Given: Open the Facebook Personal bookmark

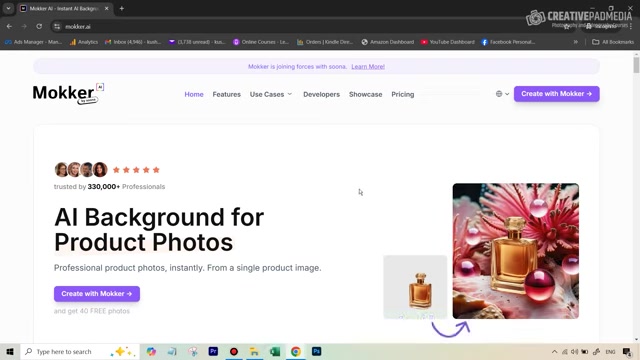Looking at the screenshot, I should click(x=508, y=42).
